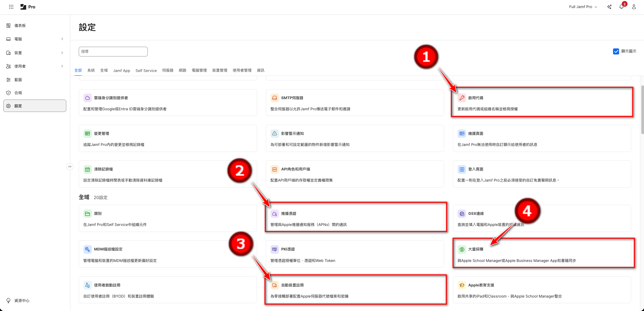Image resolution: width=644 pixels, height=311 pixels.
Task: Click the SMTP伺服器 icon
Action: [275, 98]
